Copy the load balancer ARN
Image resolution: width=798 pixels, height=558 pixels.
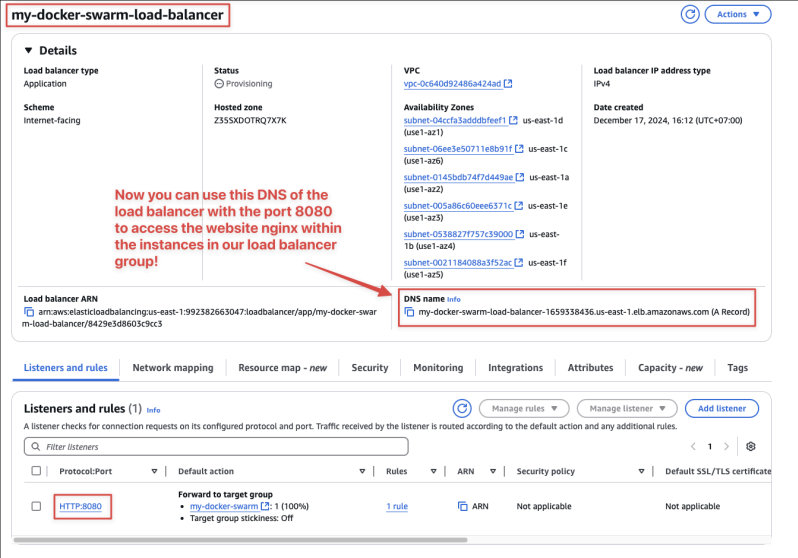click(29, 312)
